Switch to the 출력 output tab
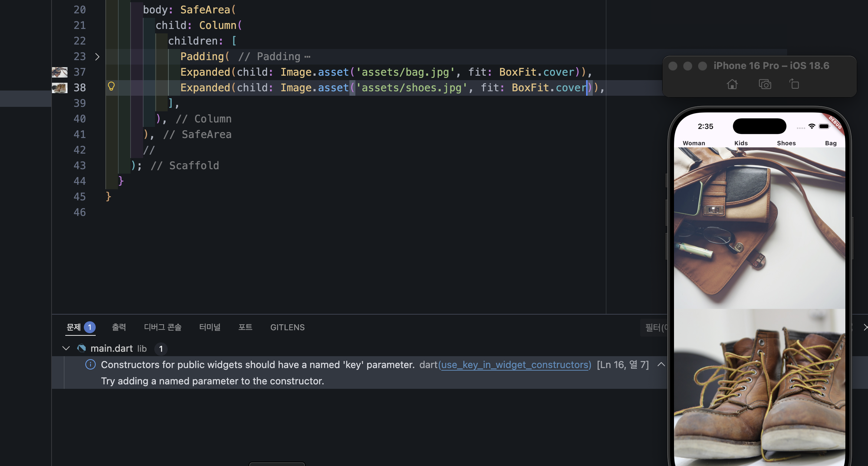Viewport: 868px width, 466px height. [x=119, y=327]
